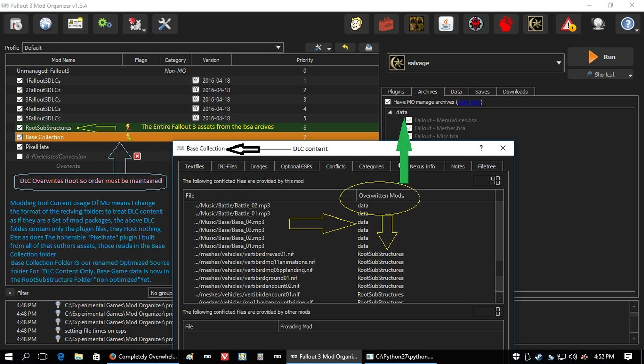Enable the A-PixelelatedConversion mod checkbox
The image size is (644, 364).
[x=20, y=157]
